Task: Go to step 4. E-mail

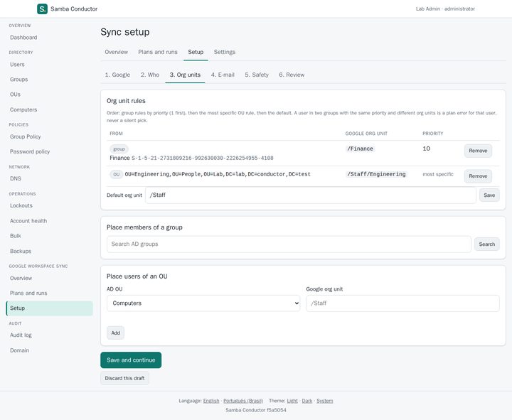Action: (x=223, y=75)
